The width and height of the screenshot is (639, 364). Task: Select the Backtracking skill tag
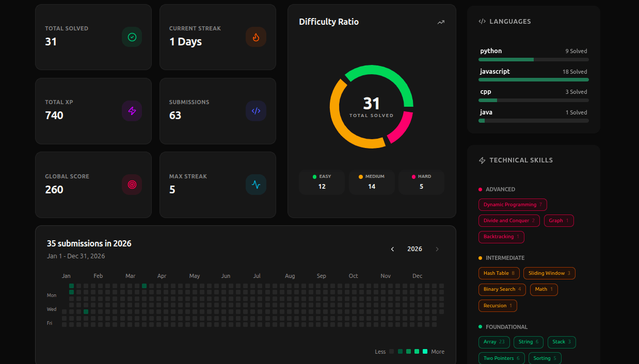click(x=501, y=237)
